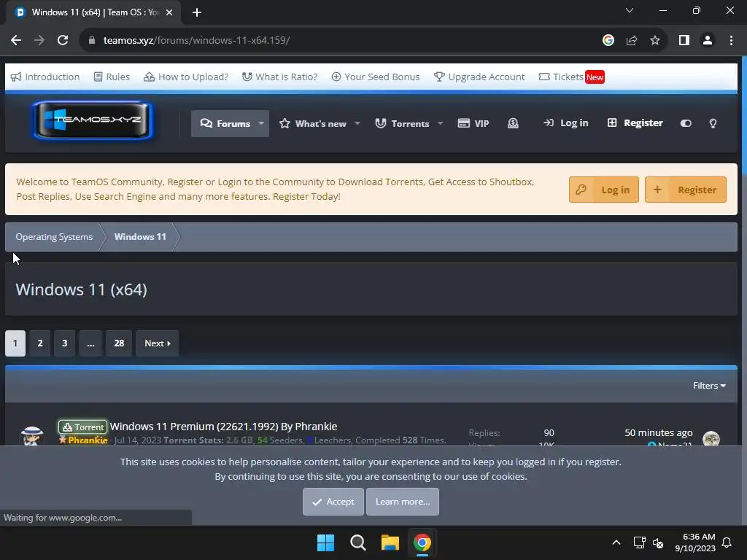Viewport: 747px width, 560px height.
Task: Open the network status tray icon
Action: pos(639,542)
